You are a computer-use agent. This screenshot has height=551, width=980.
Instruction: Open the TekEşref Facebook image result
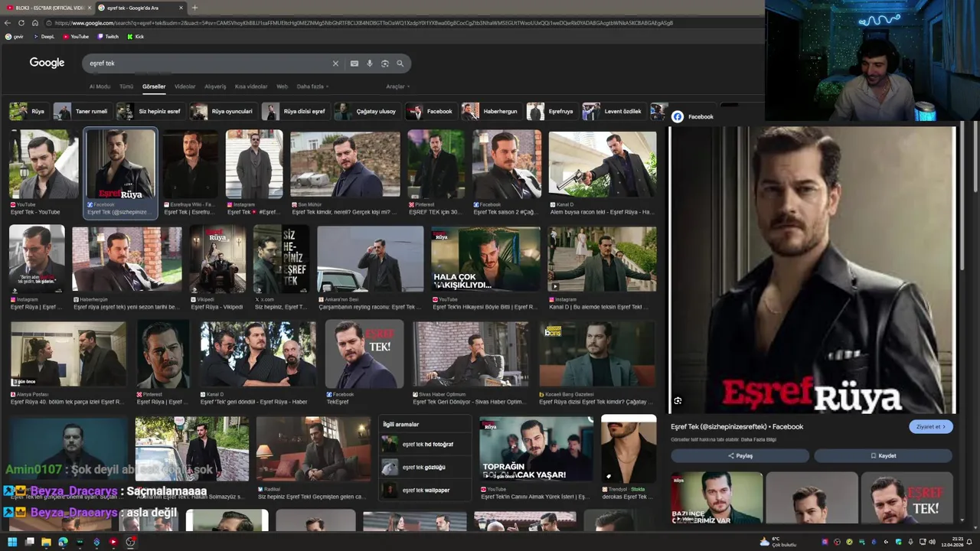coord(364,354)
